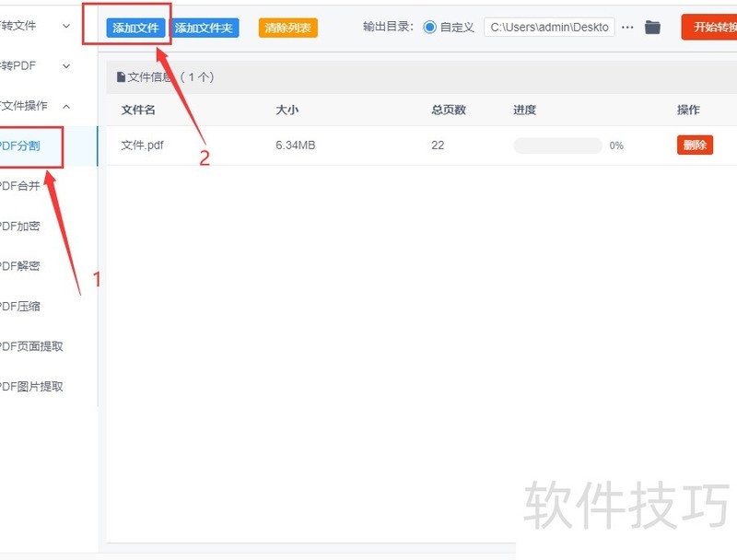The image size is (737, 560).
Task: Open PDF合并 in the sidebar
Action: tap(20, 186)
